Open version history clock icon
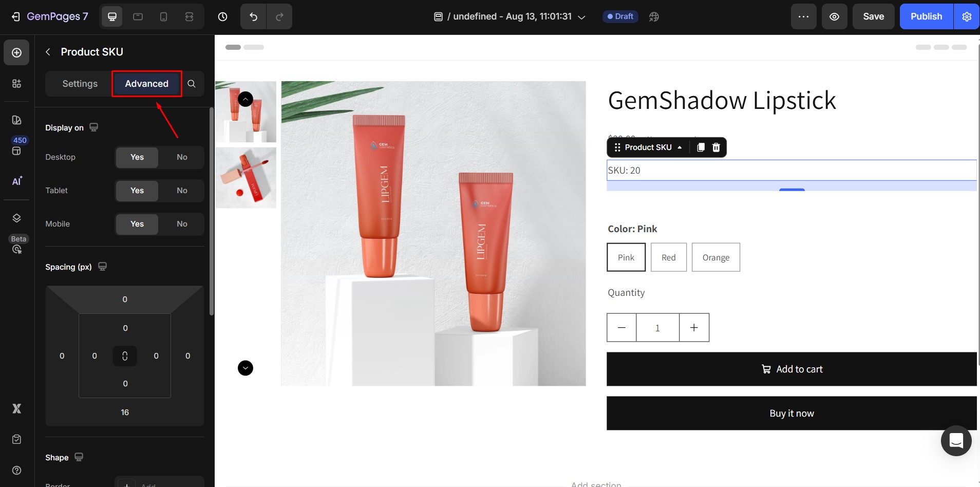 click(222, 16)
